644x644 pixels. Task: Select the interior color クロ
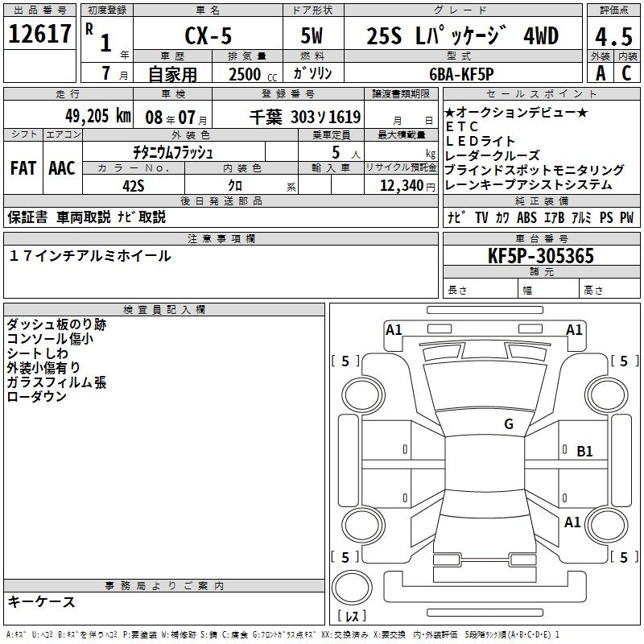click(x=235, y=186)
